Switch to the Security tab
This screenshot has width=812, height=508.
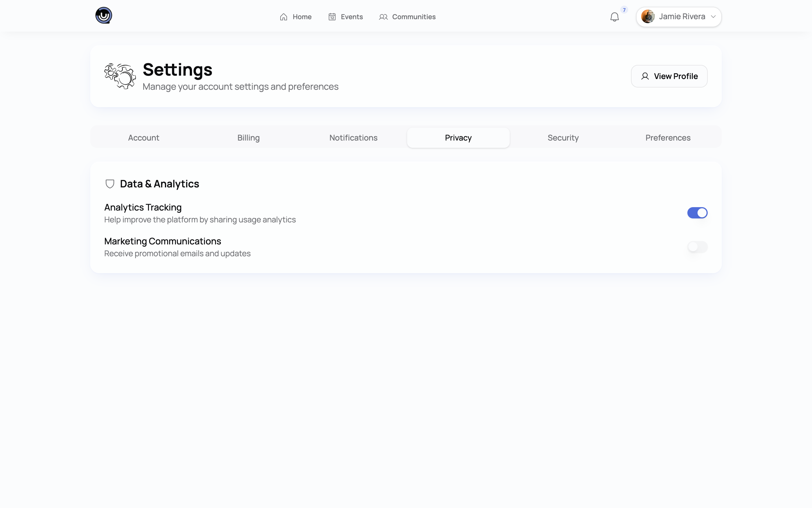(563, 138)
